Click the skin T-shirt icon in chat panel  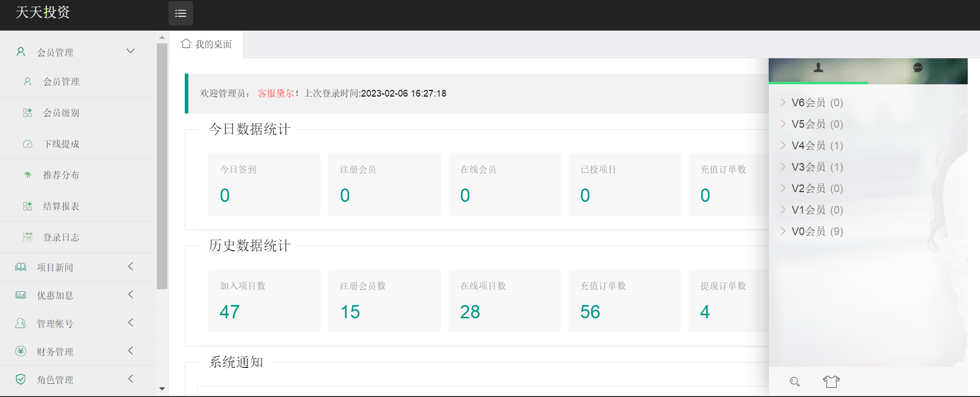(x=831, y=382)
